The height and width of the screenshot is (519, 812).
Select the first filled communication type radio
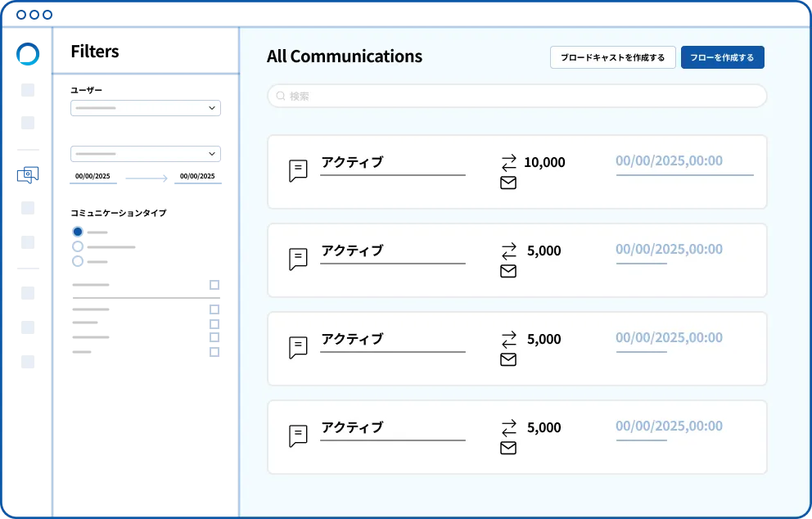(x=78, y=232)
